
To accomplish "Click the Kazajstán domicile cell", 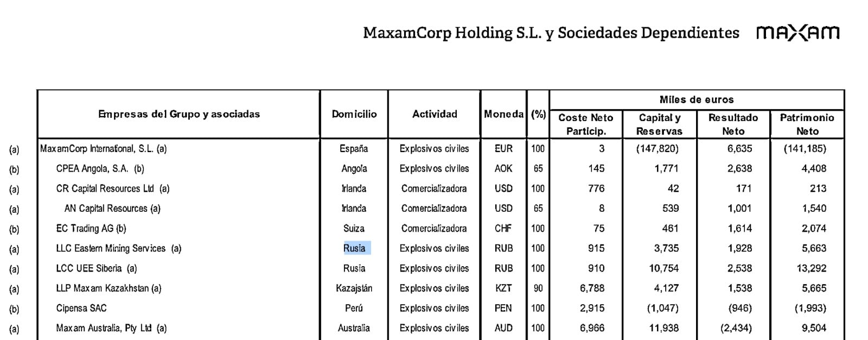I will click(x=354, y=288).
